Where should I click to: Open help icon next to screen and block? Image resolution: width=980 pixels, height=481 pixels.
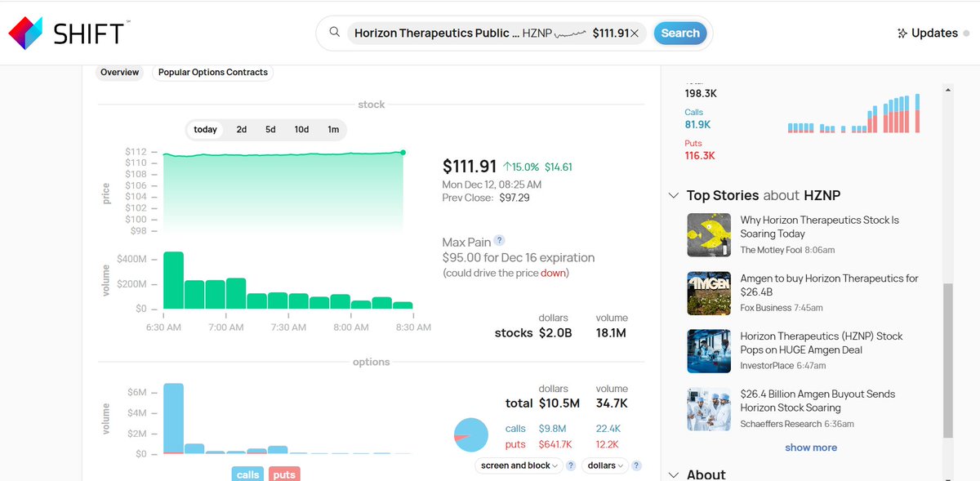point(571,465)
